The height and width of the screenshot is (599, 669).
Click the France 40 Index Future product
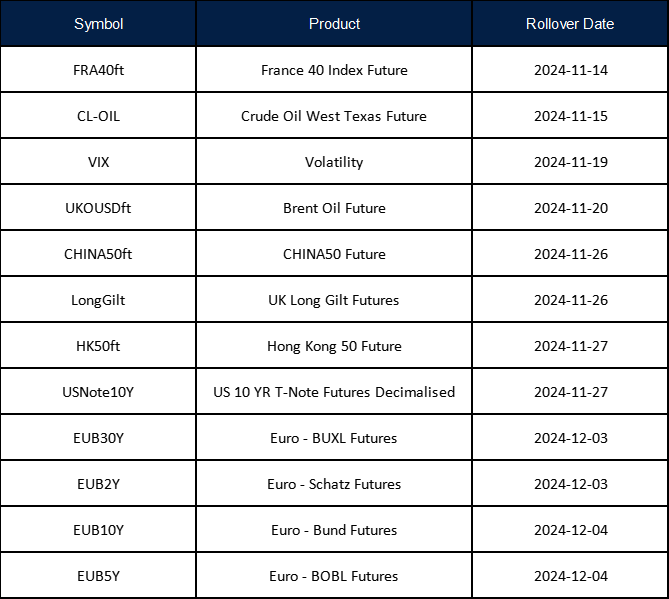334,70
